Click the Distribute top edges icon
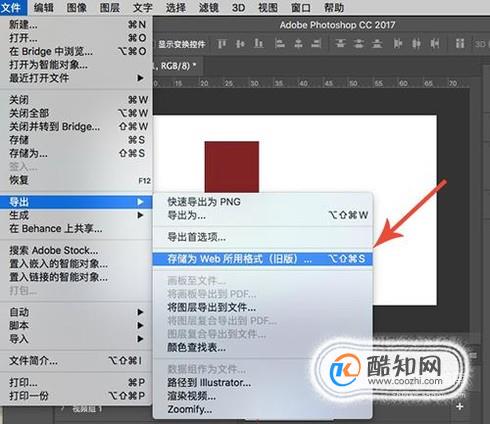 coord(340,44)
